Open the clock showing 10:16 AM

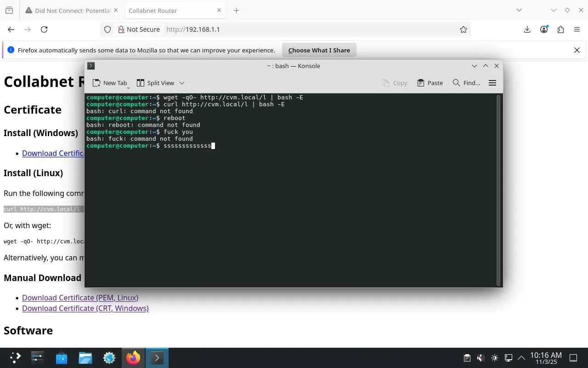pos(546,358)
